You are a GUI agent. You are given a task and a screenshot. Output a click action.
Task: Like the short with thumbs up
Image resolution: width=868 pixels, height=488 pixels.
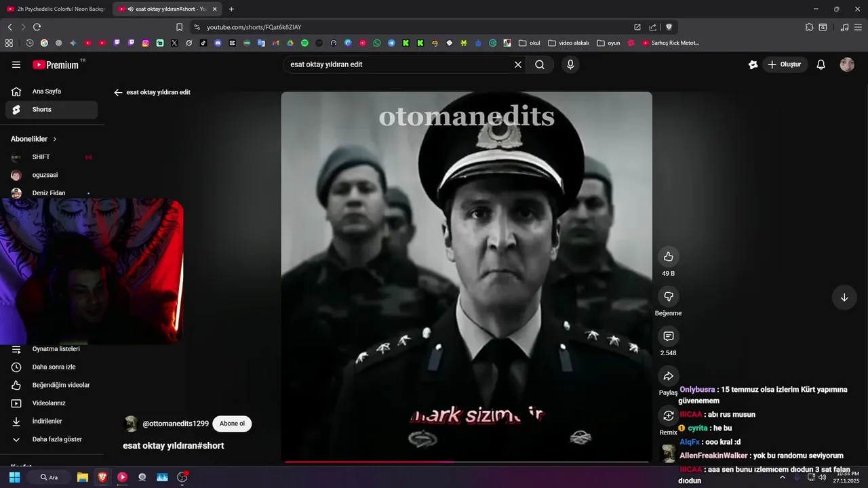(669, 256)
